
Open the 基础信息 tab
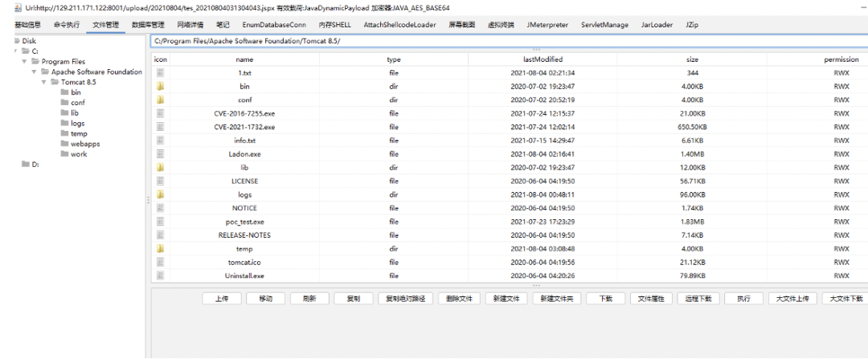point(27,25)
